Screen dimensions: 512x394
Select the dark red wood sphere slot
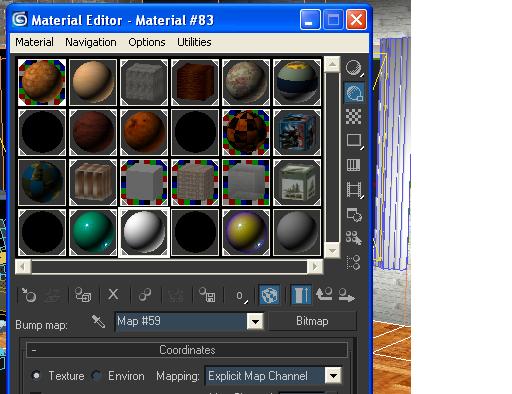[93, 132]
